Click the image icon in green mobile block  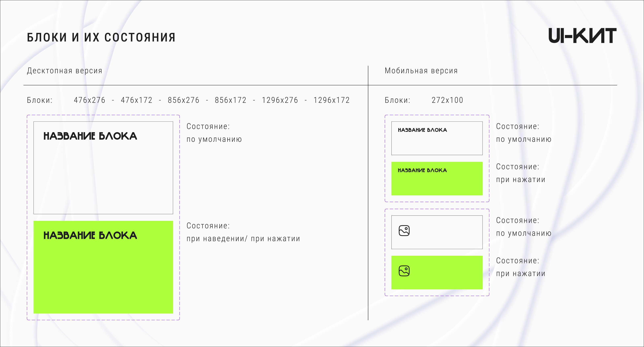[x=404, y=271]
